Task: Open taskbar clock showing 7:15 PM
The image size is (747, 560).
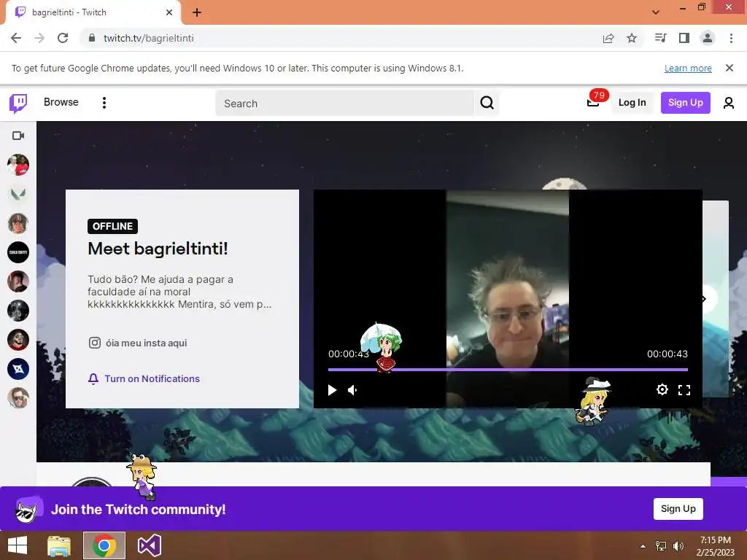Action: [715, 545]
